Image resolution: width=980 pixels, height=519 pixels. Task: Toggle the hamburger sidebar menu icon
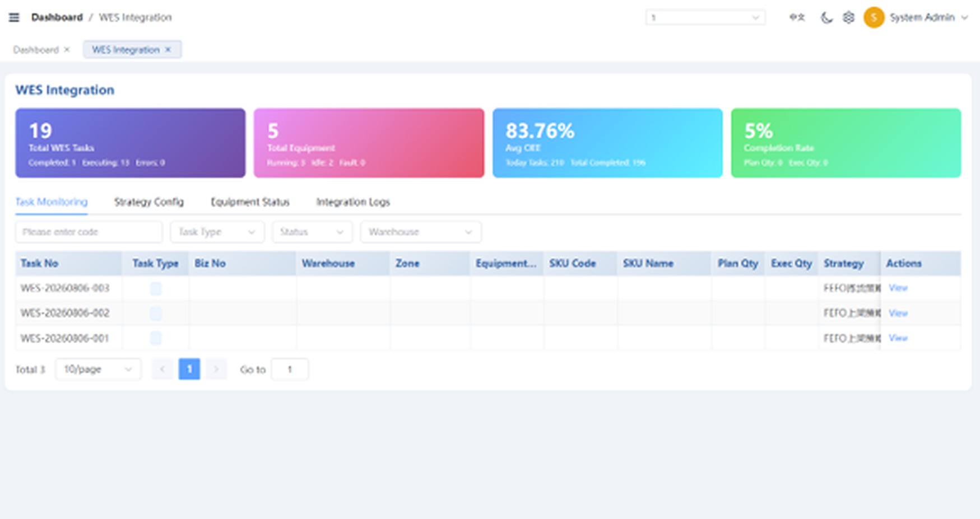point(14,17)
